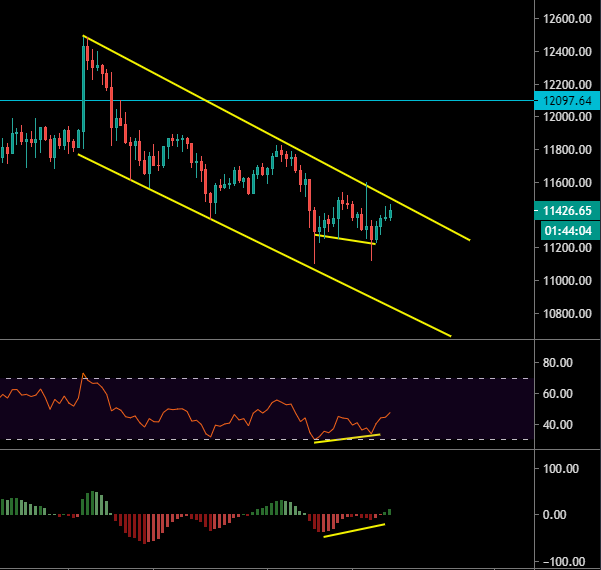Image resolution: width=601 pixels, height=570 pixels.
Task: Select the current price label 11426.65
Action: (567, 211)
